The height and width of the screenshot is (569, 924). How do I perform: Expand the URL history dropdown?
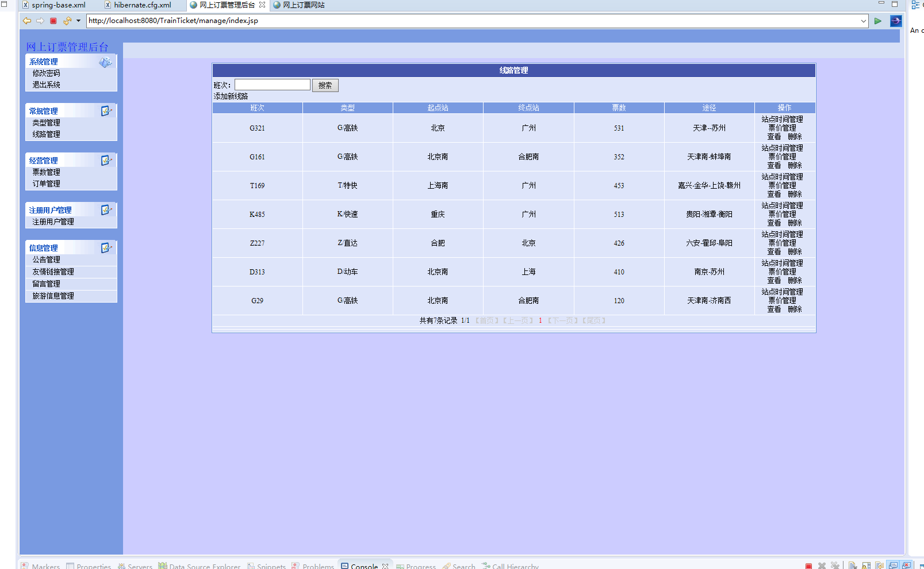(x=863, y=21)
